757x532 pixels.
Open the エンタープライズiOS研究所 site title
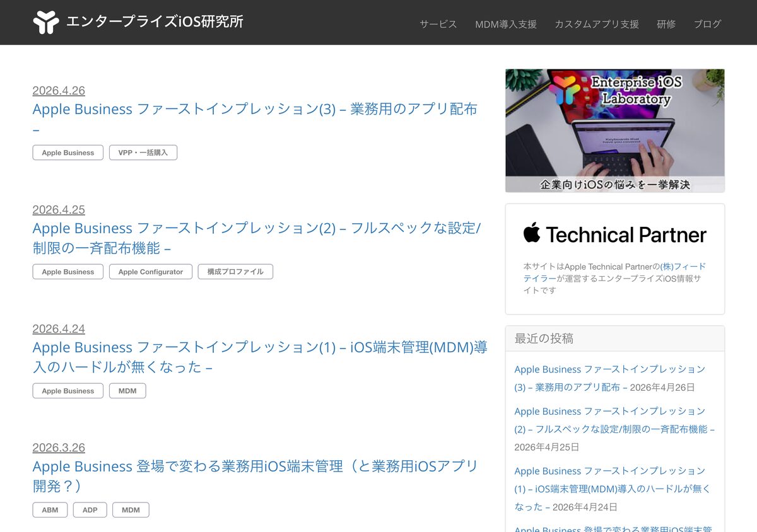click(155, 22)
